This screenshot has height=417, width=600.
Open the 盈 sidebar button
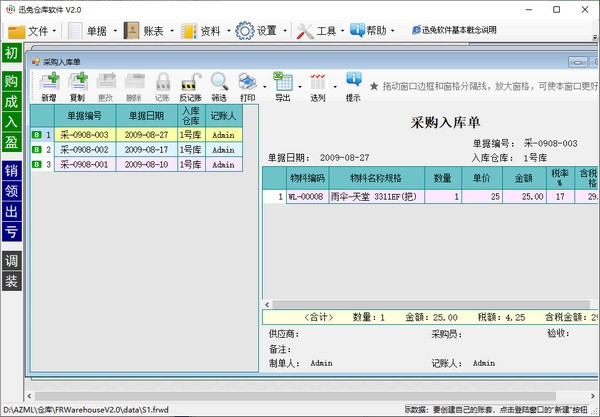point(11,142)
